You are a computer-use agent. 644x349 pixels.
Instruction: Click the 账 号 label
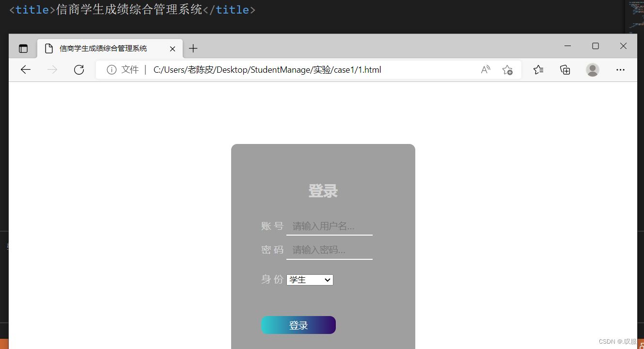(x=272, y=226)
